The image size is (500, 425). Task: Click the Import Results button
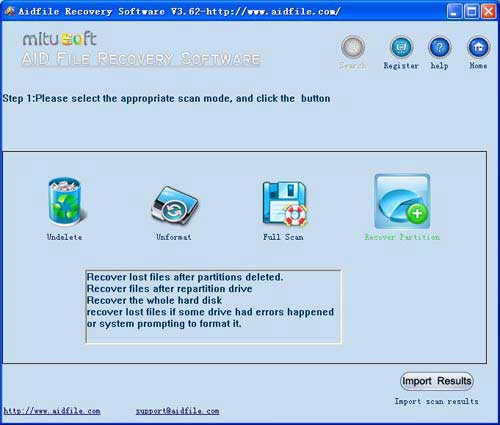pos(437,381)
